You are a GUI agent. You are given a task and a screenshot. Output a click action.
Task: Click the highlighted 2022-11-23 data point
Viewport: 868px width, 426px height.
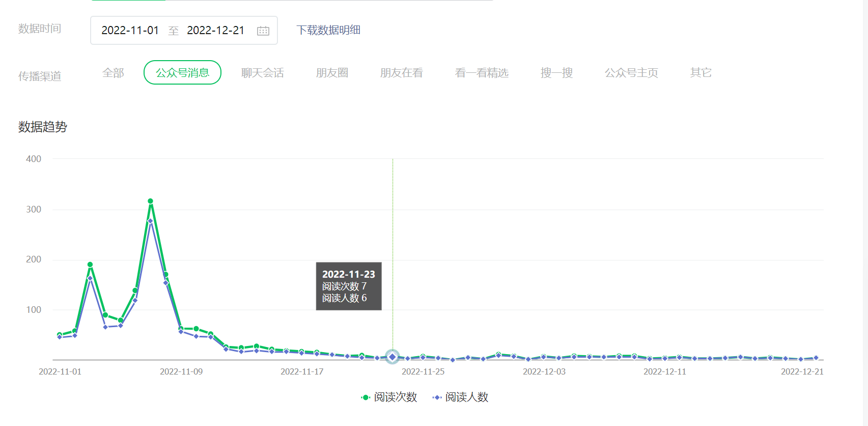pos(393,357)
